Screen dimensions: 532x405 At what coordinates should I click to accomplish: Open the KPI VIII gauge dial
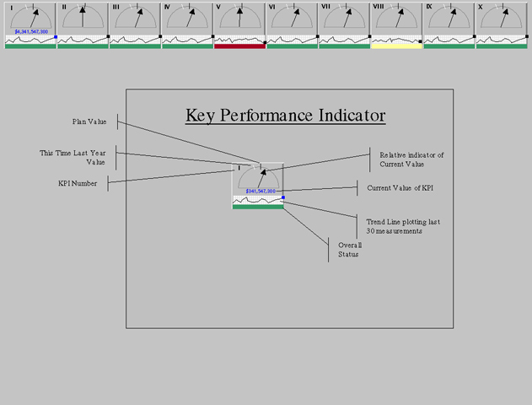396,17
